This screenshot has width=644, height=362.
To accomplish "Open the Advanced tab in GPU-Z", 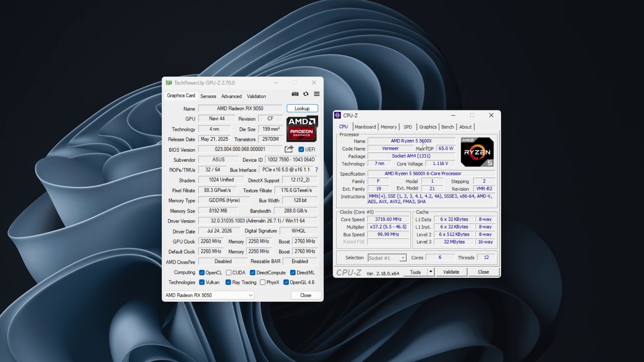I will (231, 96).
